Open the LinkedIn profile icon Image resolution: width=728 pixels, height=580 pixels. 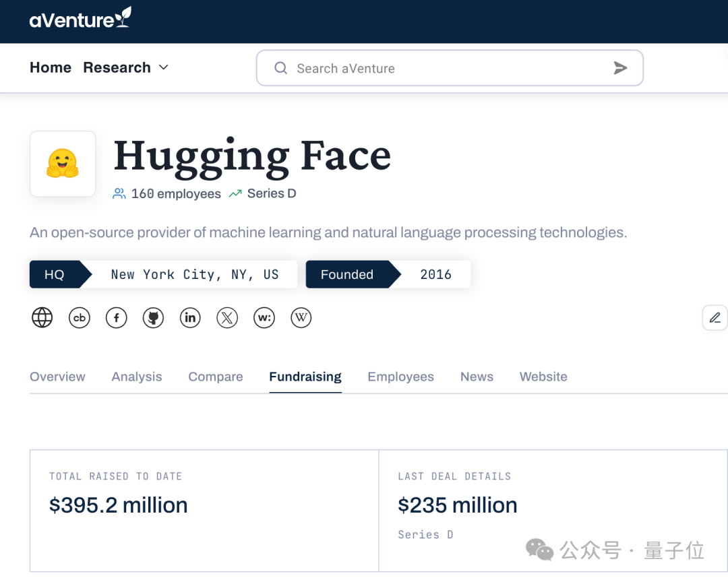(x=190, y=318)
